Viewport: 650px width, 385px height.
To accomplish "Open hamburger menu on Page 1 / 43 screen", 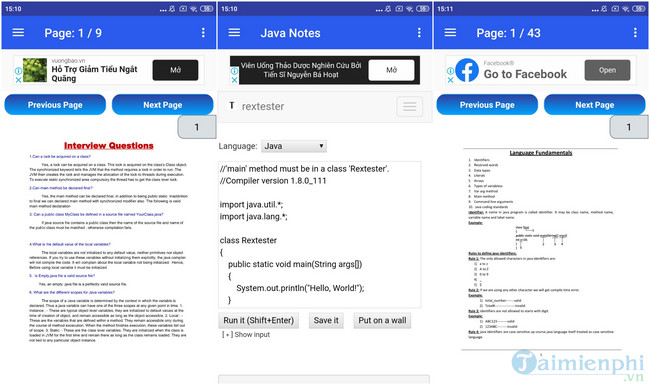I will coord(450,33).
